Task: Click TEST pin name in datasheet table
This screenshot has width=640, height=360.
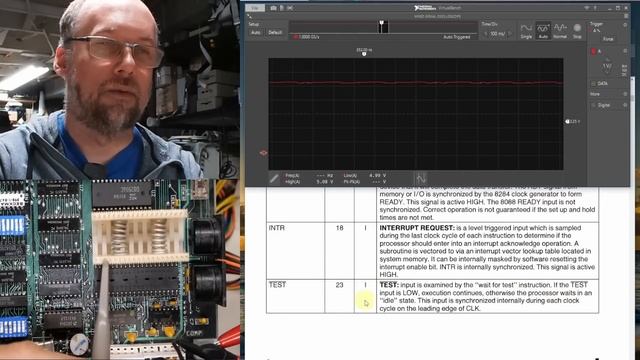Action: tap(277, 285)
